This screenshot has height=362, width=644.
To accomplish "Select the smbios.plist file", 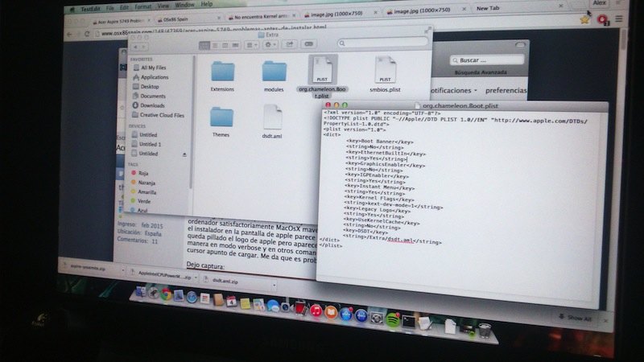I will click(385, 75).
